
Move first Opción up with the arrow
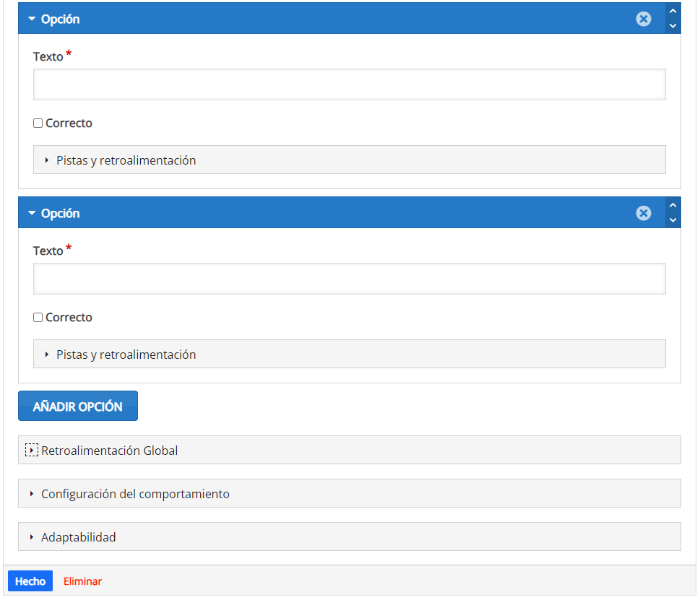(673, 11)
